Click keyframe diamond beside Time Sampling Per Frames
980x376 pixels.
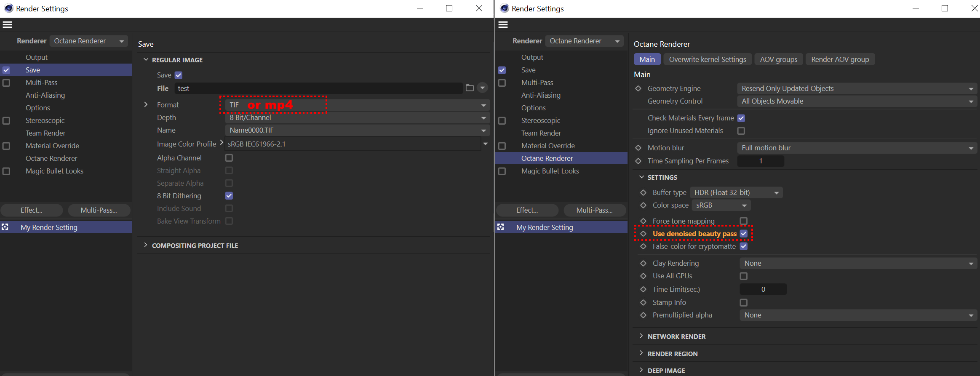638,161
